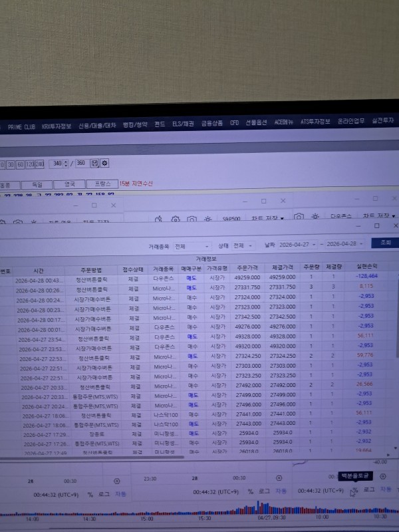This screenshot has width=399, height=532.
Task: Toggle 자동 scale in S&P500 chart footer
Action: 281,491
